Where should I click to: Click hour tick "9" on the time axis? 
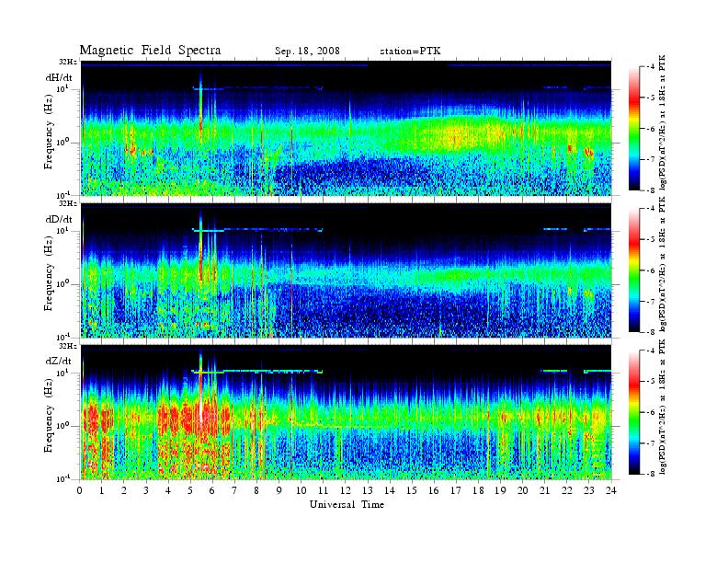[279, 490]
